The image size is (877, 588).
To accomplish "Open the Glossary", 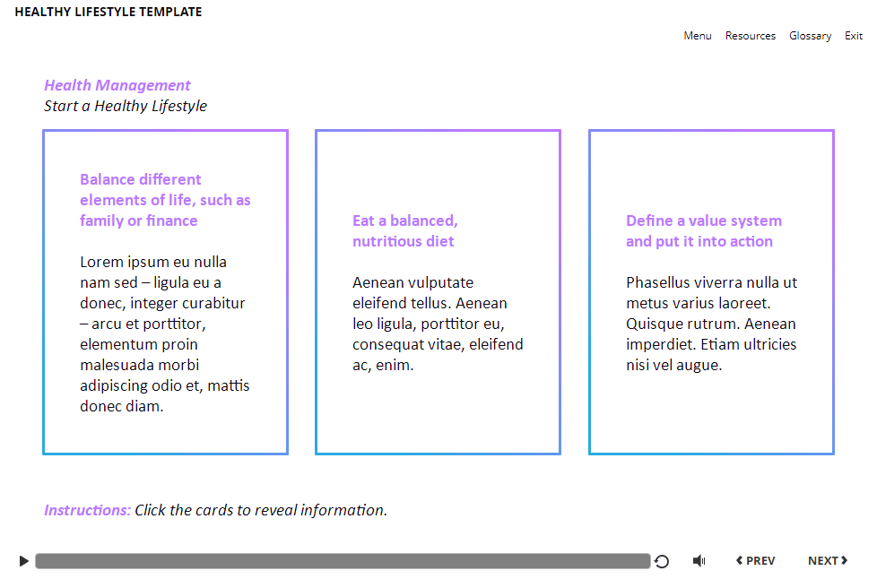I will (811, 36).
